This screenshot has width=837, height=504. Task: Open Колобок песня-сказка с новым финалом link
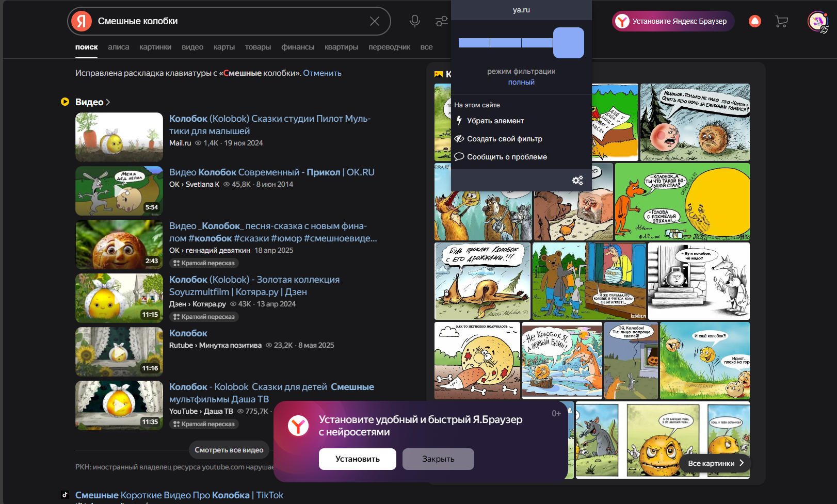[x=273, y=232]
